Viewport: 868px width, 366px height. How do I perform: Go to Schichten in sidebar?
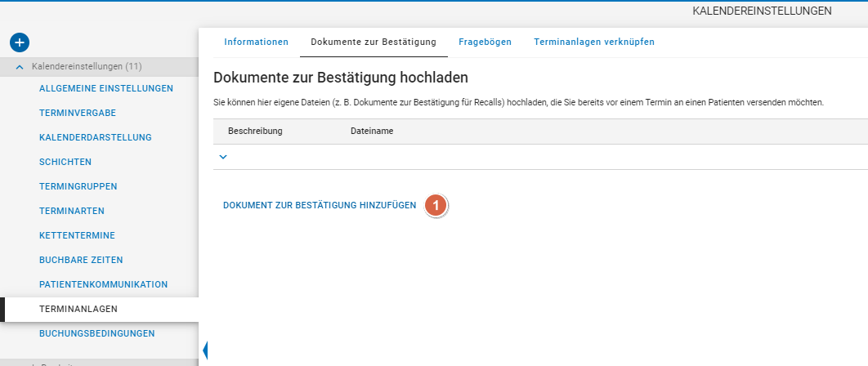tap(65, 162)
